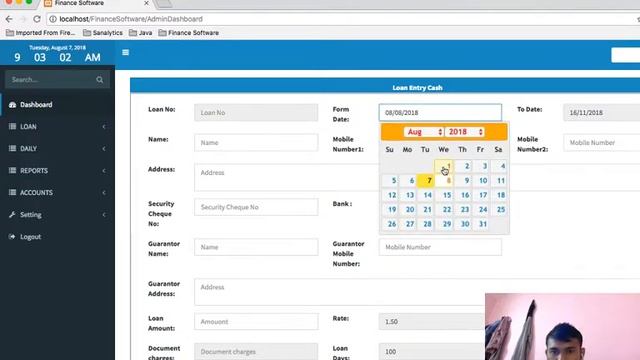Click the Rate field showing 1.50
This screenshot has height=360, width=640.
432,322
